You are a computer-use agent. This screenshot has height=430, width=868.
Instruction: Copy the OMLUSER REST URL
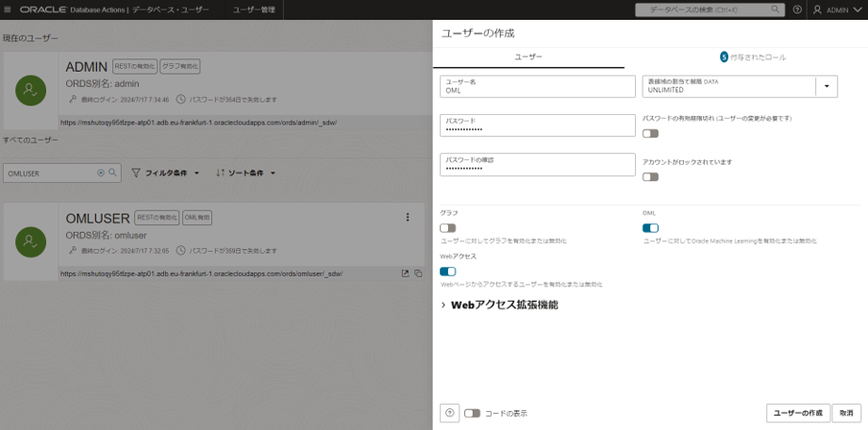click(418, 273)
